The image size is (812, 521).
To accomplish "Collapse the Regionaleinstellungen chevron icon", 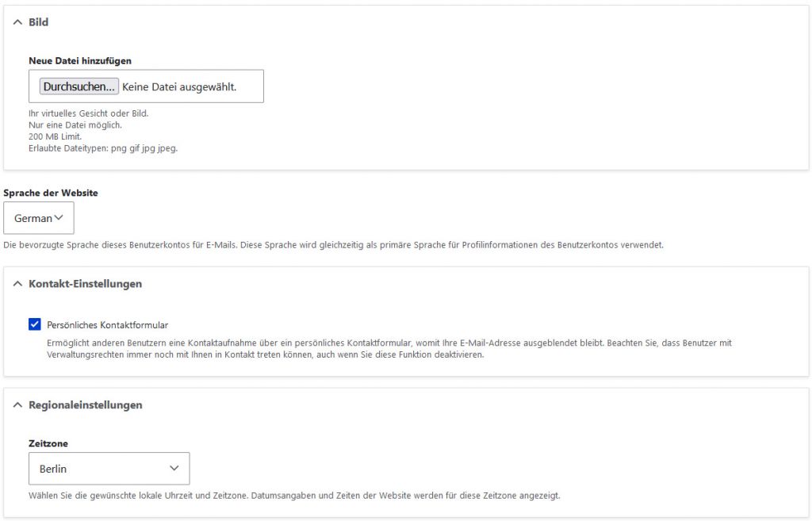I will (x=17, y=405).
